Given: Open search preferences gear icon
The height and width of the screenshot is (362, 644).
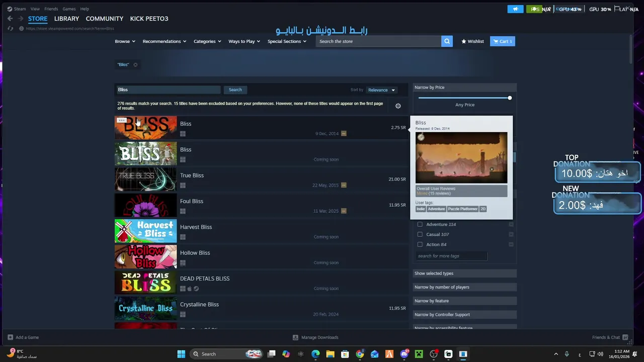Looking at the screenshot, I should click(x=398, y=106).
